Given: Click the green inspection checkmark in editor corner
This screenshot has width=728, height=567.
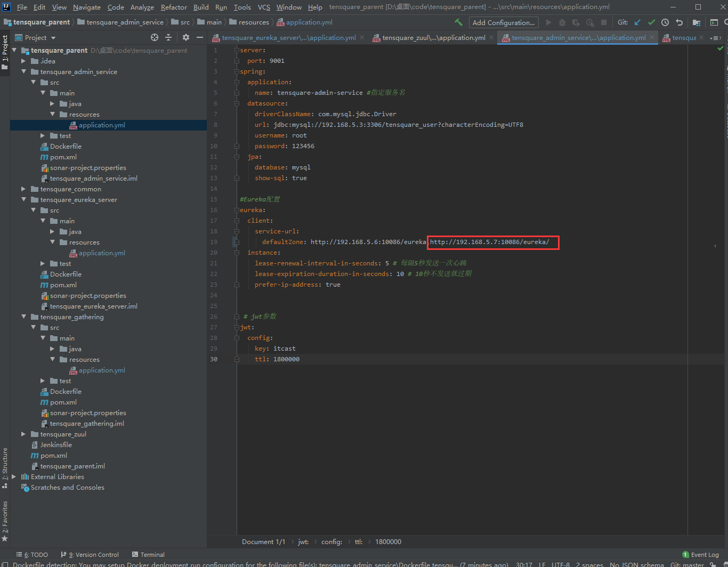Looking at the screenshot, I should pyautogui.click(x=721, y=48).
